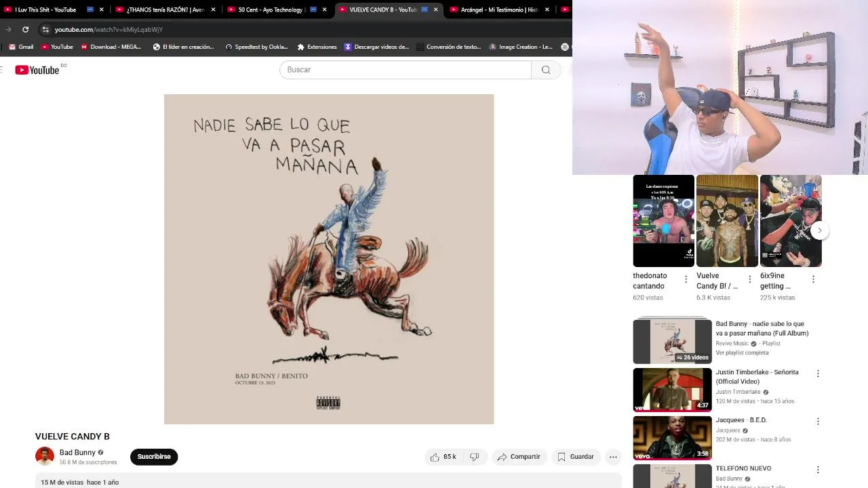Viewport: 868px width, 488px height.
Task: Click the Suscribirse button
Action: coord(154,457)
